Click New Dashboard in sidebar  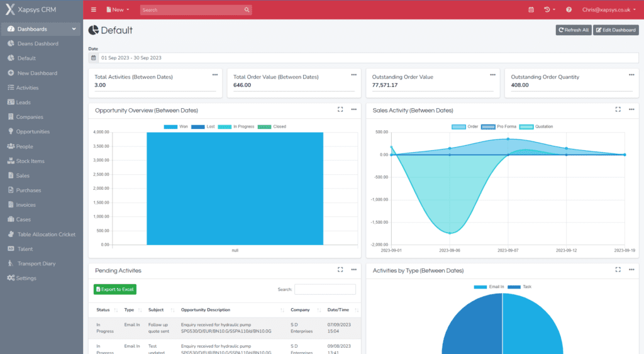coord(37,73)
